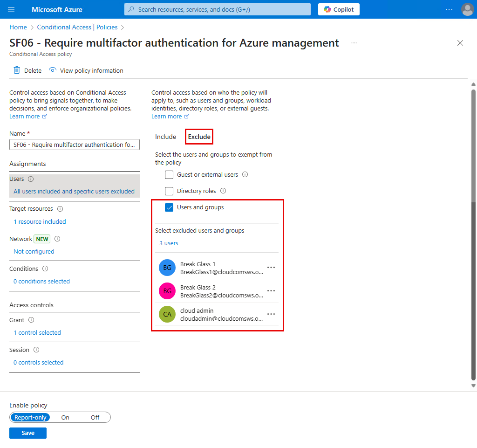Click the NEW badge next to Network
Viewport: 477px width, 448px height.
click(42, 239)
